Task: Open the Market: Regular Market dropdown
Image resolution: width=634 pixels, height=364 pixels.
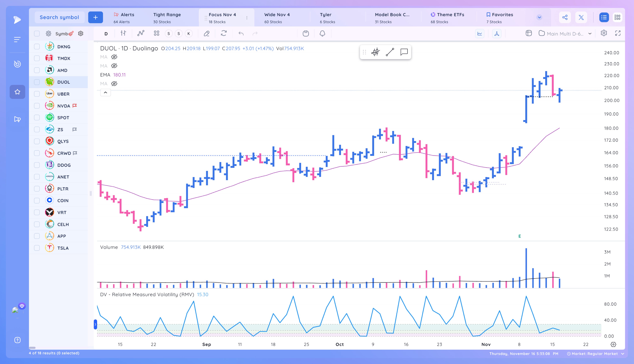Action: click(x=596, y=354)
